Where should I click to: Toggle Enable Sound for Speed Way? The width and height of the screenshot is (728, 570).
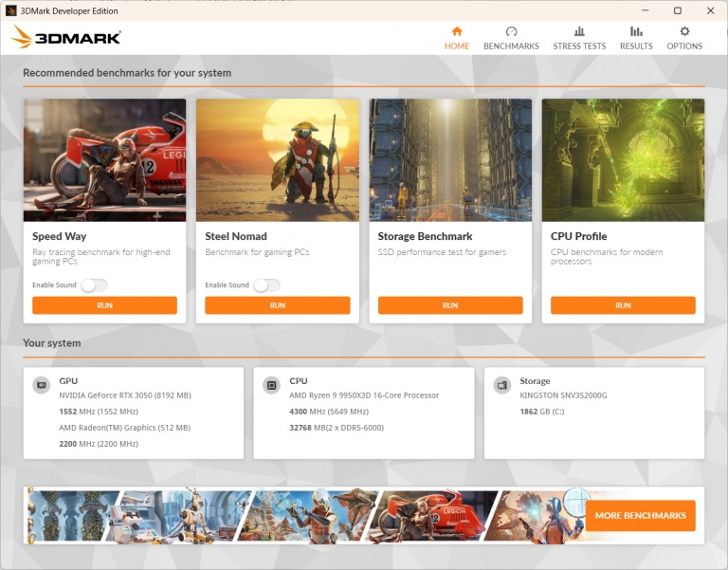click(x=94, y=285)
